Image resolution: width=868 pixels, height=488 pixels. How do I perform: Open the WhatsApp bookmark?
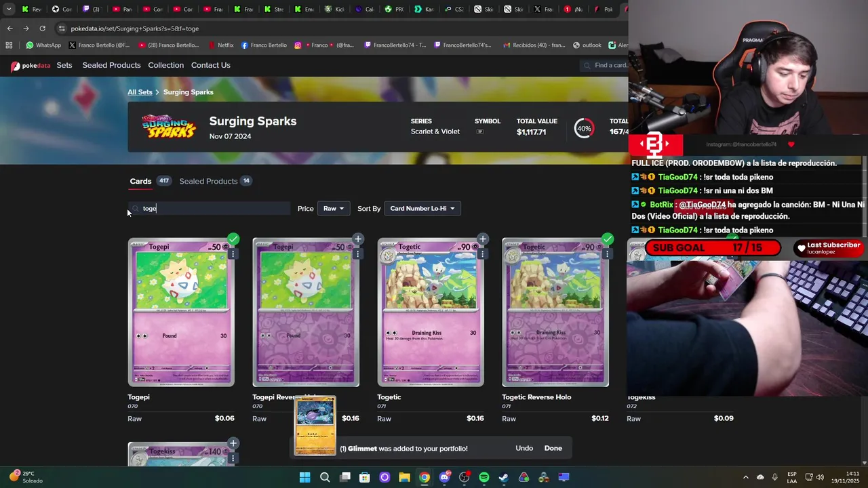[43, 45]
